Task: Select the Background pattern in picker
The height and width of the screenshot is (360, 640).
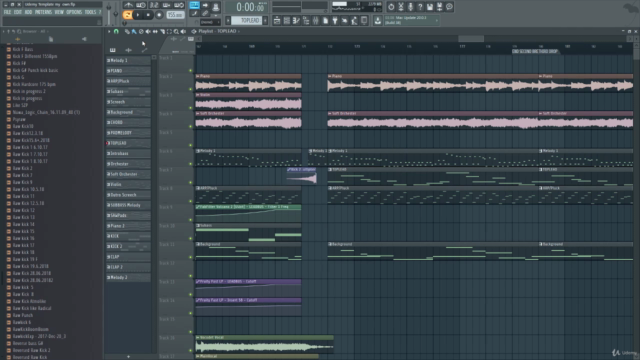Action: (128, 112)
